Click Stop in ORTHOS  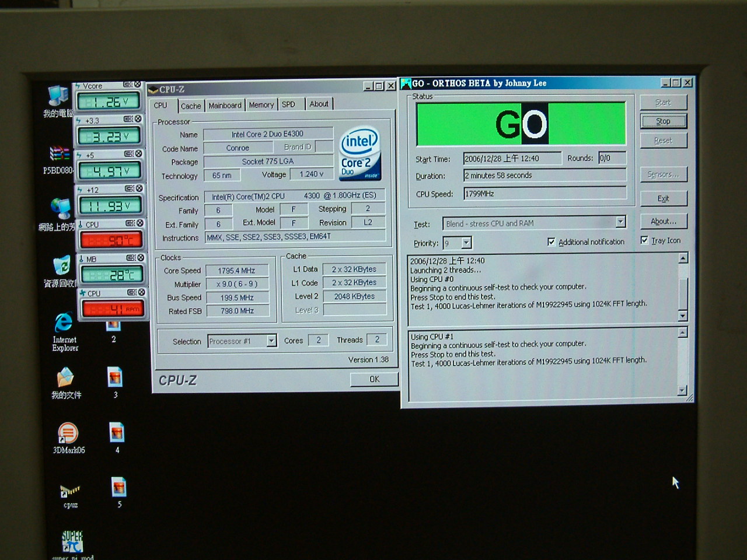tap(664, 121)
